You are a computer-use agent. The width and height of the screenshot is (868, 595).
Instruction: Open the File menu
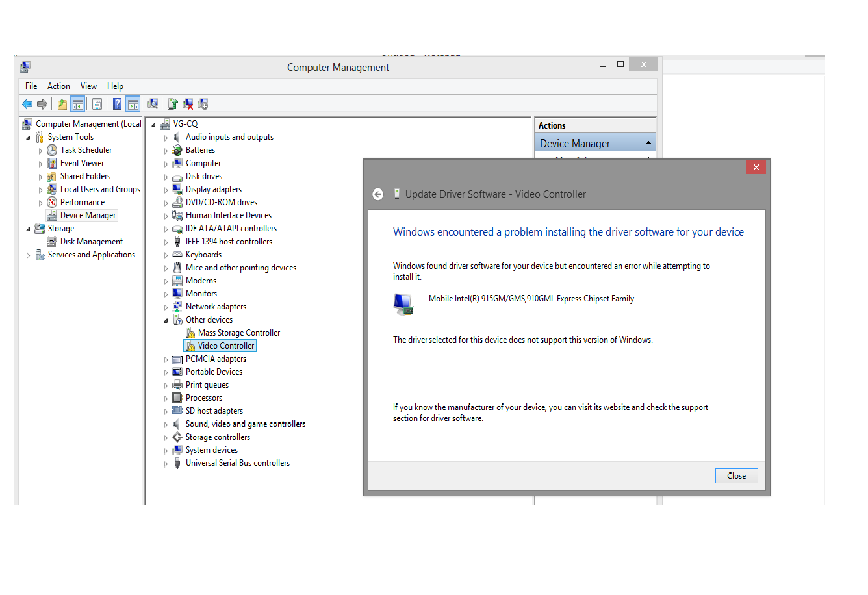point(31,86)
